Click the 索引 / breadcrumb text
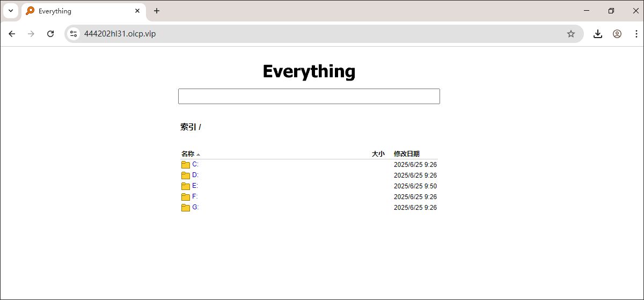The image size is (644, 300). tap(191, 127)
